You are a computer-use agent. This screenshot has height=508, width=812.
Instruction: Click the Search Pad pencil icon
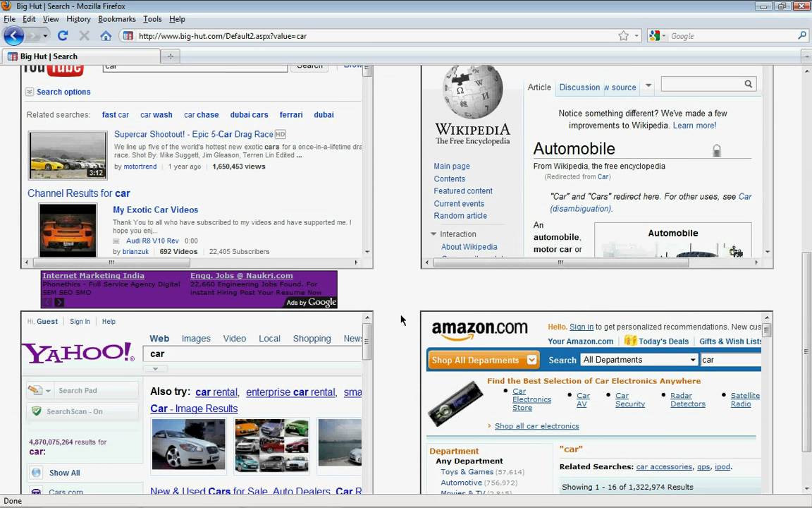click(35, 390)
